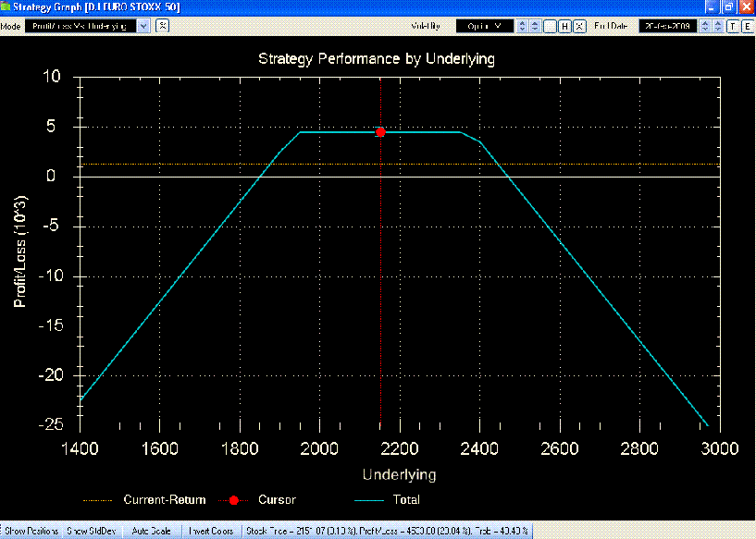This screenshot has height=539, width=756.
Task: Click the T button in the toolbar
Action: point(732,26)
